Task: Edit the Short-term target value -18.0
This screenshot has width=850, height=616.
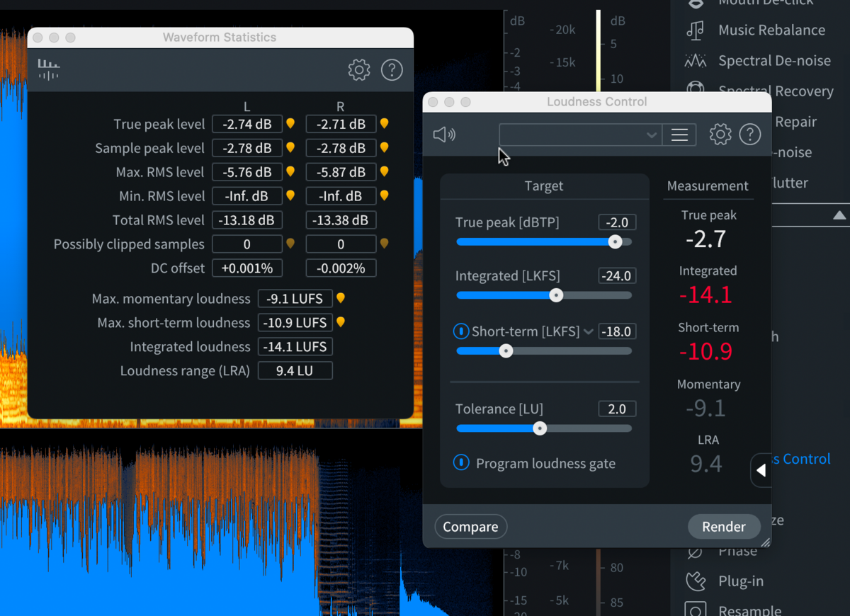Action: tap(617, 331)
